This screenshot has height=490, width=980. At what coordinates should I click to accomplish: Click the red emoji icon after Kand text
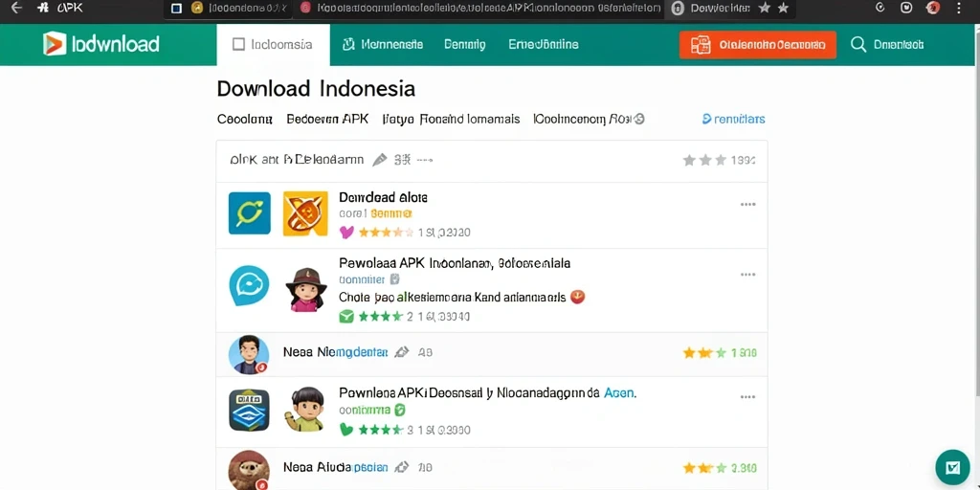click(x=578, y=298)
